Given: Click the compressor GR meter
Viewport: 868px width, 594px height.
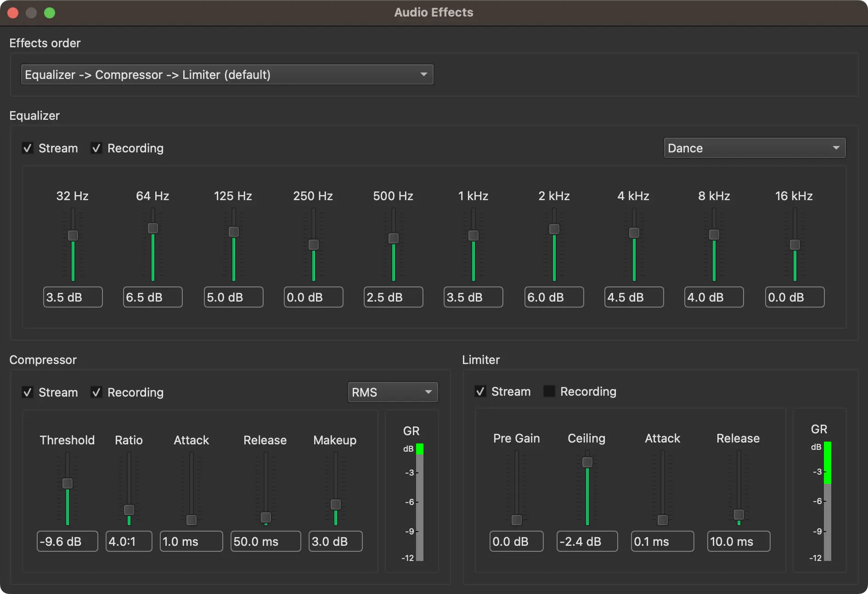Looking at the screenshot, I should [x=419, y=500].
